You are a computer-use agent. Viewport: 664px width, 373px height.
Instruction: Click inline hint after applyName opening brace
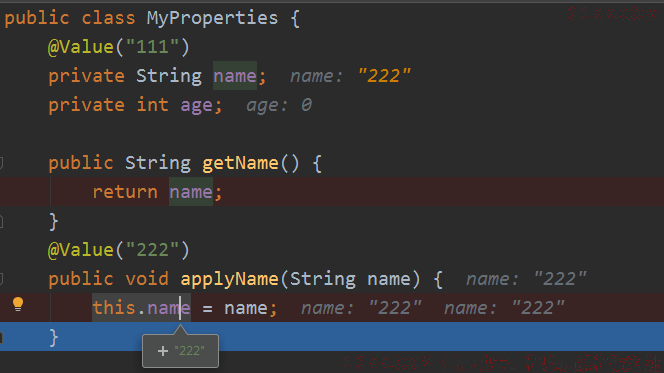[526, 279]
